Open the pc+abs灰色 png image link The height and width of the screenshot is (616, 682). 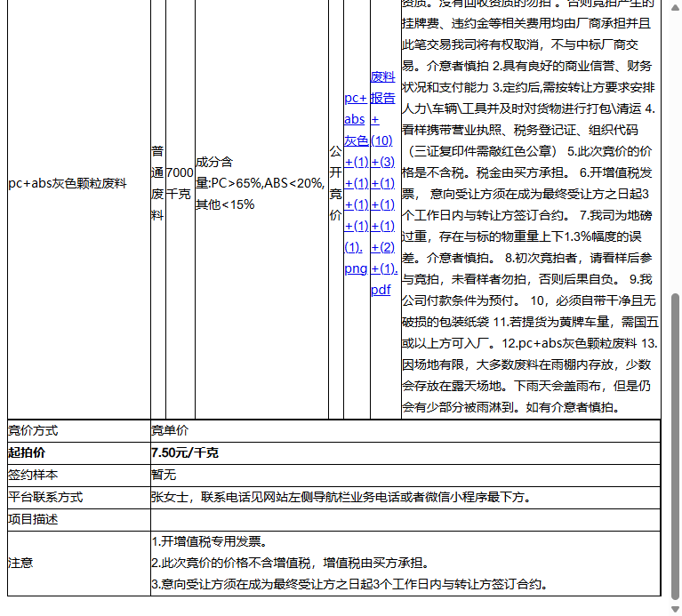[x=357, y=183]
